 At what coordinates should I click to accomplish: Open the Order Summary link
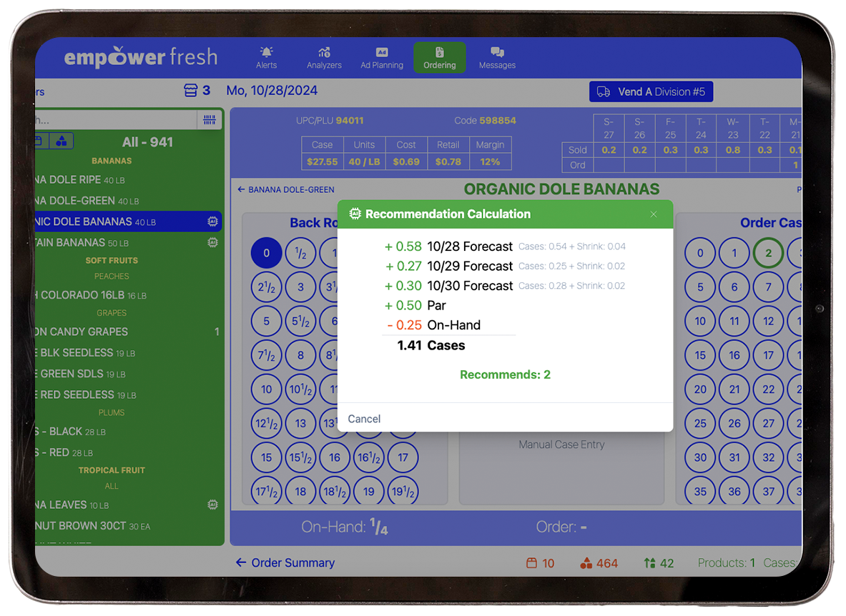[x=285, y=562]
